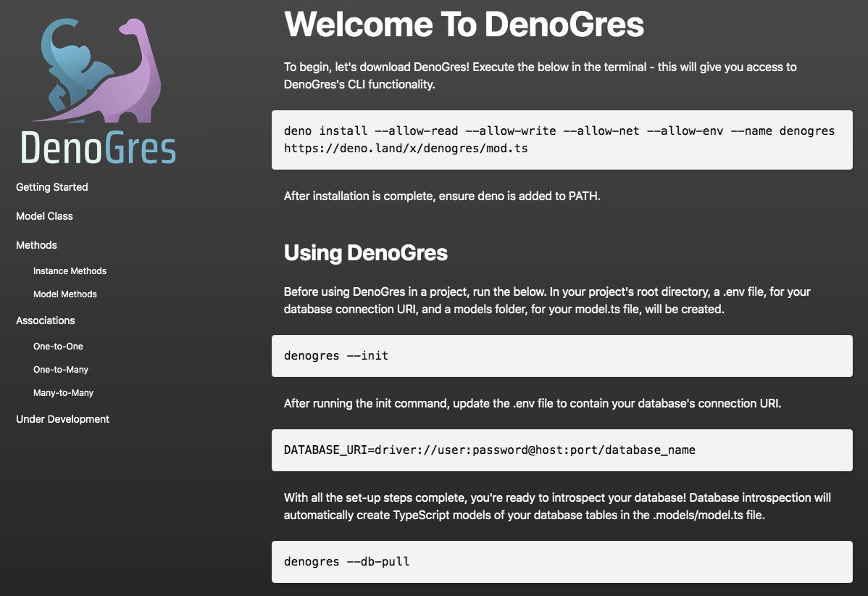Click the DenoGres wordmark under the logo

pos(99,148)
